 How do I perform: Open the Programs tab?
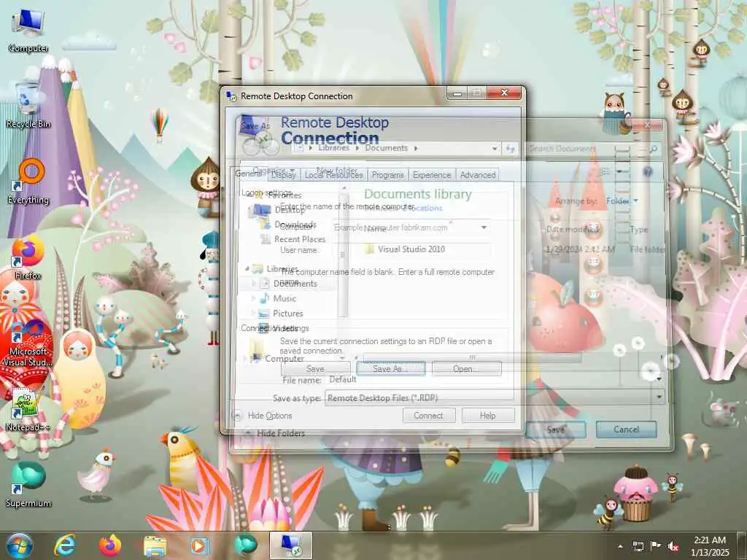(388, 175)
